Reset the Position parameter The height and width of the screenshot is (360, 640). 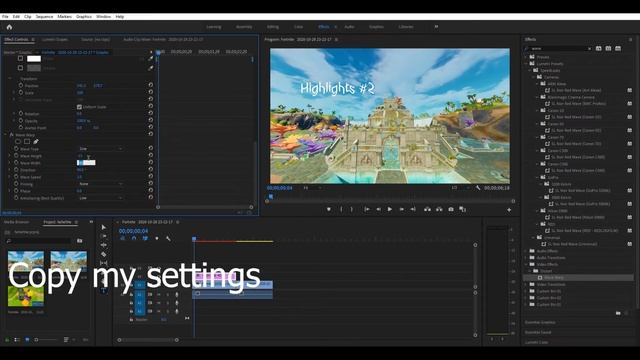151,85
